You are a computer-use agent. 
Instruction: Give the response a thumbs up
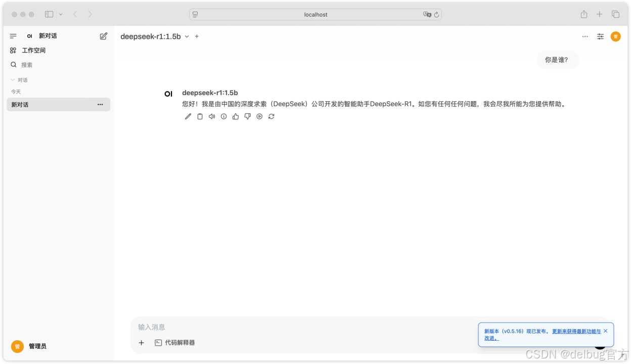pyautogui.click(x=236, y=116)
